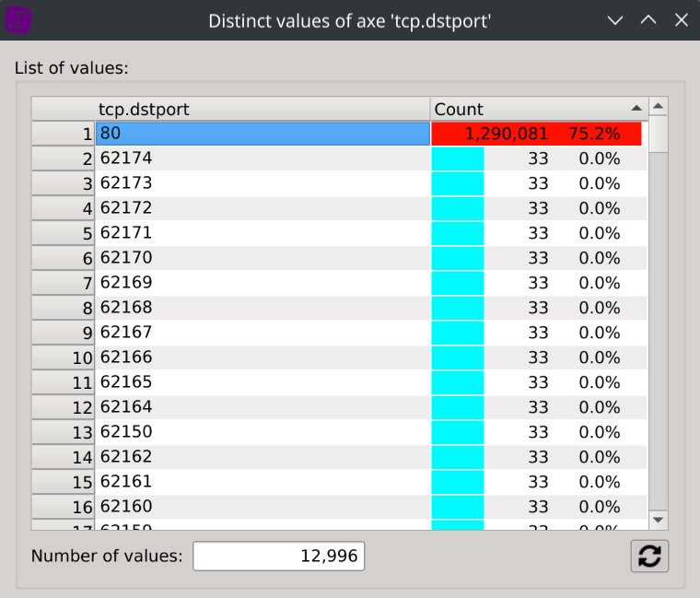Image resolution: width=700 pixels, height=598 pixels.
Task: Sort by the Count column header
Action: coord(525,109)
